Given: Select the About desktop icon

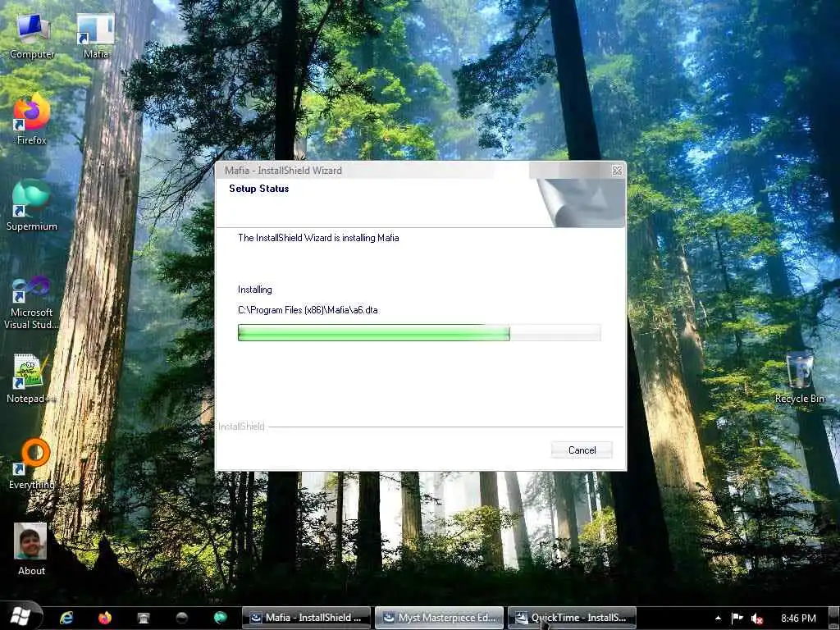Looking at the screenshot, I should tap(31, 549).
